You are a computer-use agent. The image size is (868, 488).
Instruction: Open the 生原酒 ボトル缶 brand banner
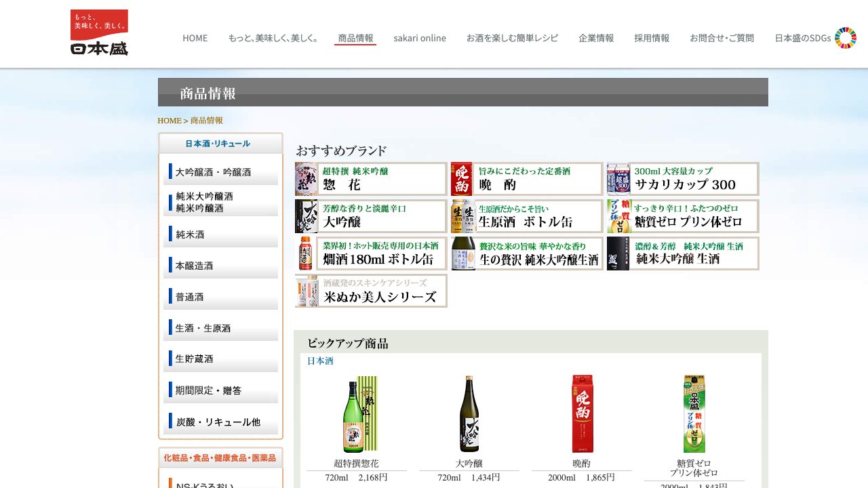tap(527, 216)
